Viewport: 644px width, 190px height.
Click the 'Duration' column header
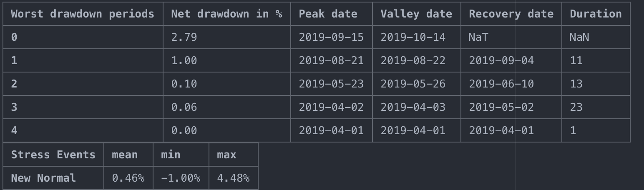click(x=596, y=14)
